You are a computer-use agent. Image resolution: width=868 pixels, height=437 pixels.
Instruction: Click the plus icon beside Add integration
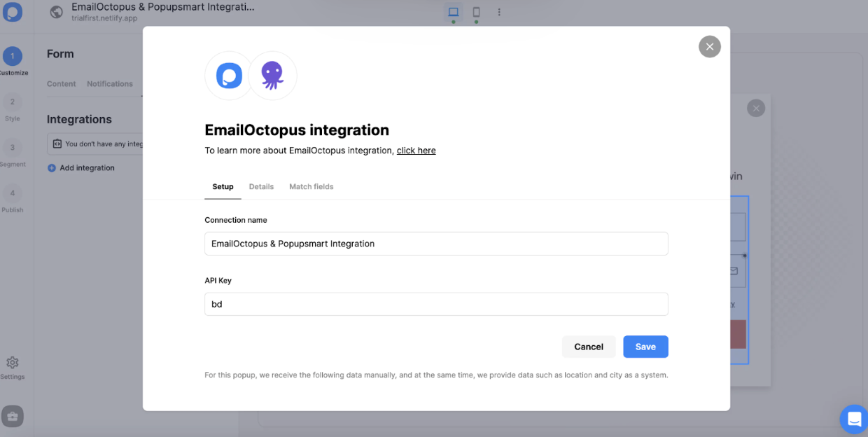[52, 168]
